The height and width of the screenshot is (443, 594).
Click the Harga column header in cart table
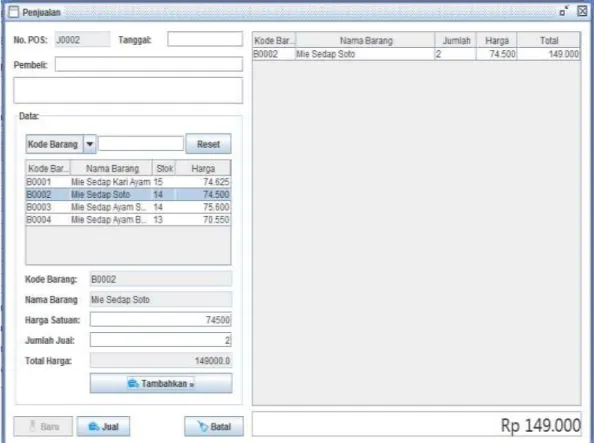tap(496, 40)
